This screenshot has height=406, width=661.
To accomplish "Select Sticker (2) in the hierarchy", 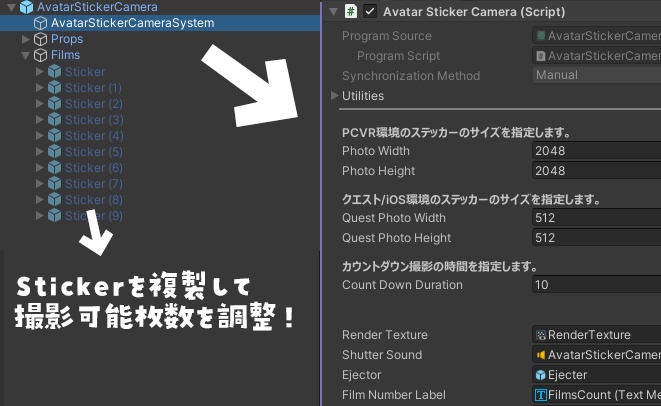I will tap(94, 104).
